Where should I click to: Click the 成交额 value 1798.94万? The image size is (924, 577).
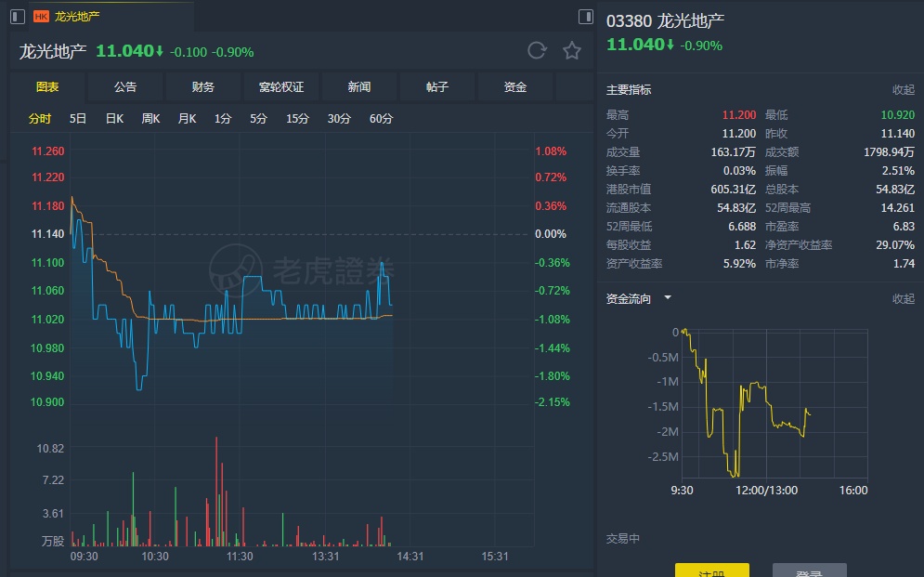coord(890,152)
